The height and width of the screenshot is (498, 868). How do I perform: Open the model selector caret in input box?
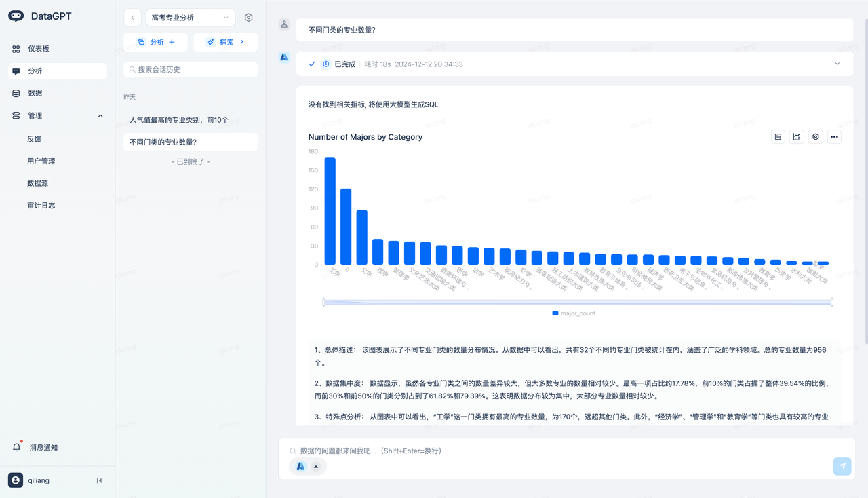pyautogui.click(x=316, y=466)
